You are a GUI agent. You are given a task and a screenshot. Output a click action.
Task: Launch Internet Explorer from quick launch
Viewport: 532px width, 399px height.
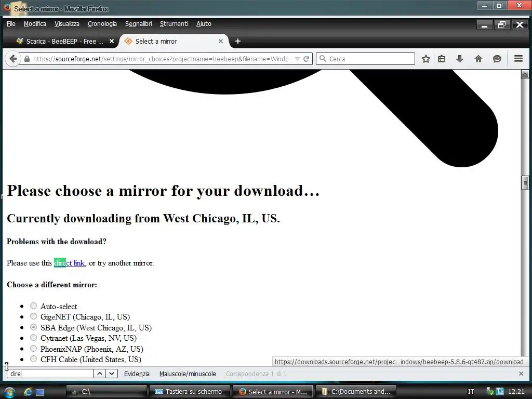pos(28,392)
